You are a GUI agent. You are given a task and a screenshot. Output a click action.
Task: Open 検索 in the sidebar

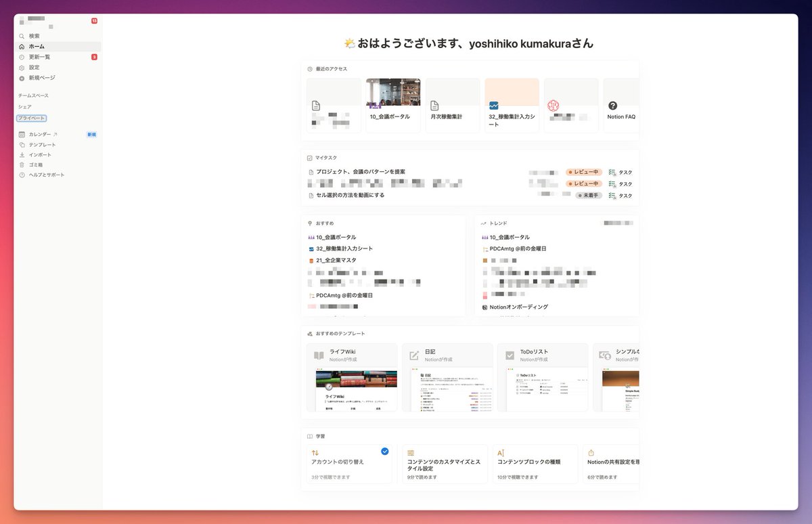point(58,36)
